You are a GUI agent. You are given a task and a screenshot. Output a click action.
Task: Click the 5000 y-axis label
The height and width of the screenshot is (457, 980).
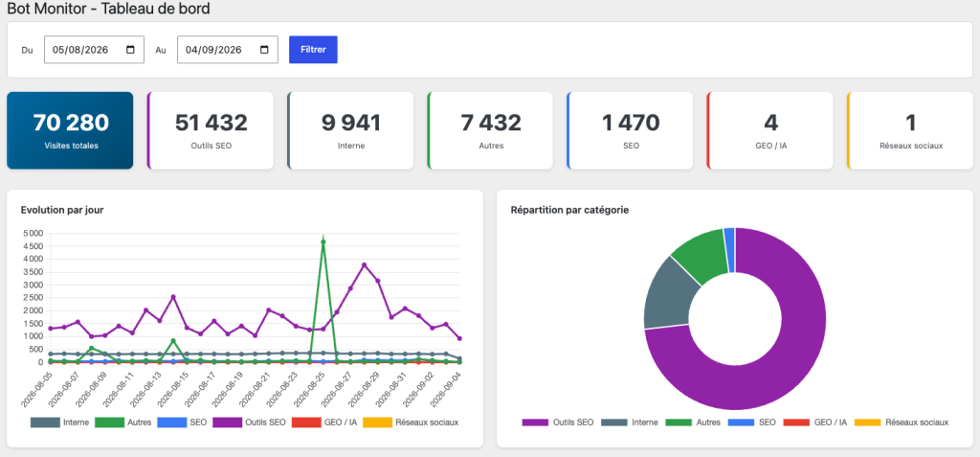[32, 233]
